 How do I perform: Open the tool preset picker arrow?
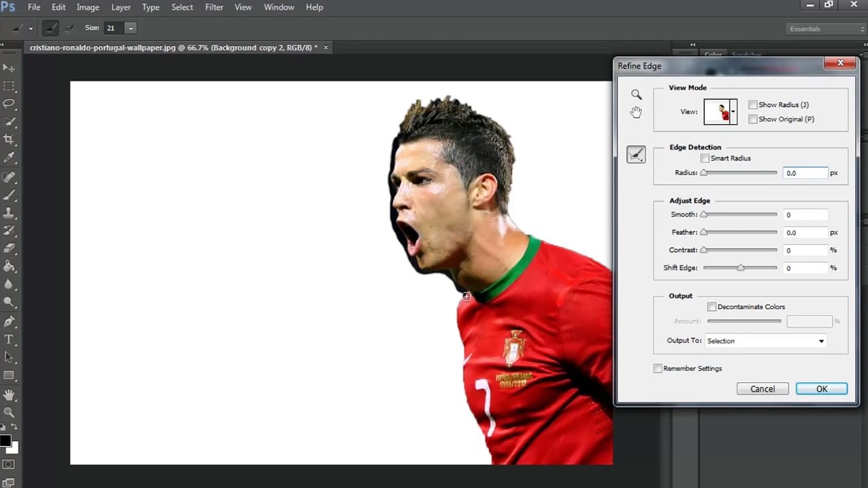coord(31,28)
